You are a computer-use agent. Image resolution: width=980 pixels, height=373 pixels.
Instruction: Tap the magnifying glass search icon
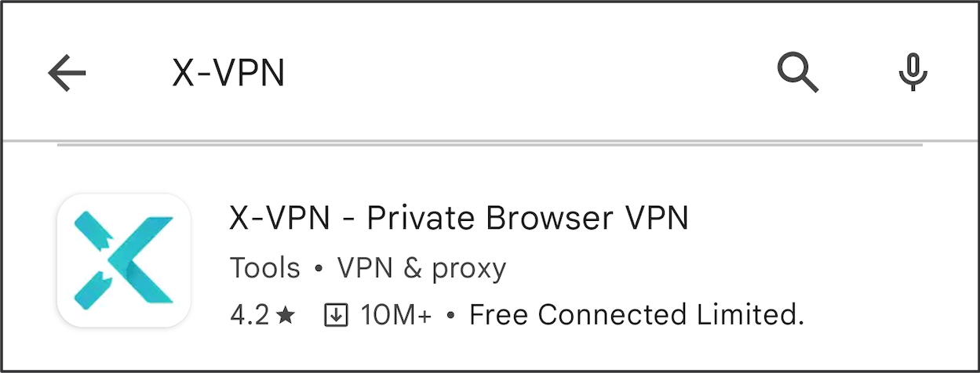tap(798, 73)
